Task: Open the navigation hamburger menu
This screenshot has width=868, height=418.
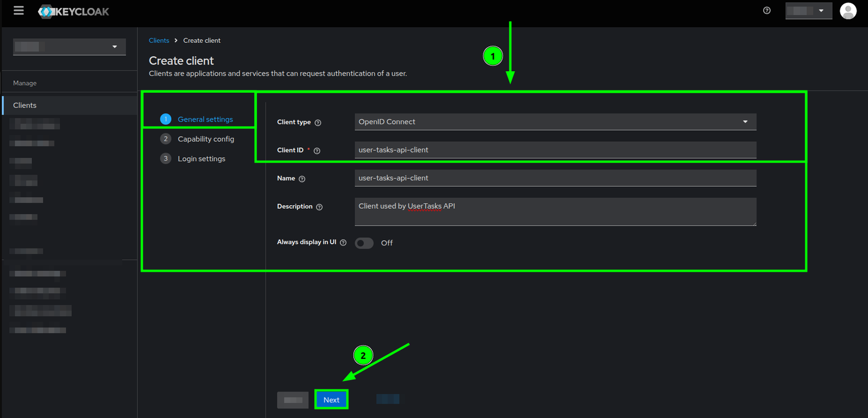Action: pyautogui.click(x=18, y=10)
